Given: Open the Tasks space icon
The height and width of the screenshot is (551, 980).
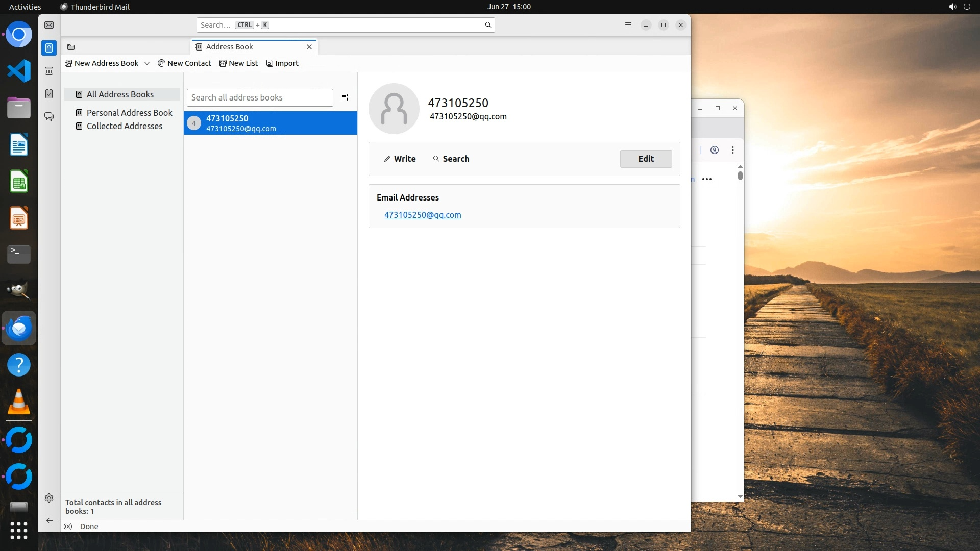Looking at the screenshot, I should [49, 94].
